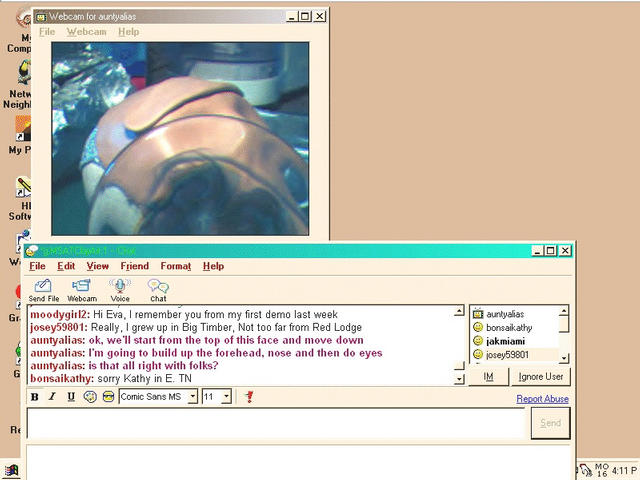Toggle italic text formatting
The width and height of the screenshot is (640, 480).
tap(52, 397)
